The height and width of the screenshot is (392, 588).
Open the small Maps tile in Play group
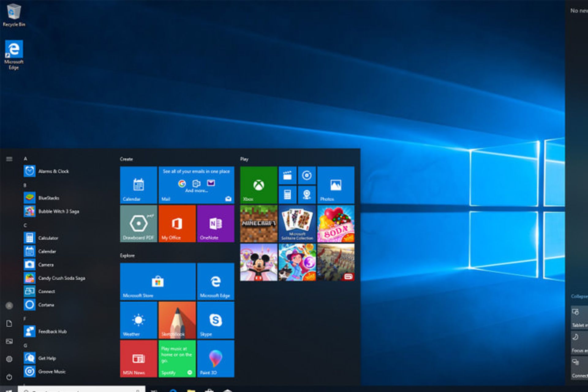click(x=307, y=195)
